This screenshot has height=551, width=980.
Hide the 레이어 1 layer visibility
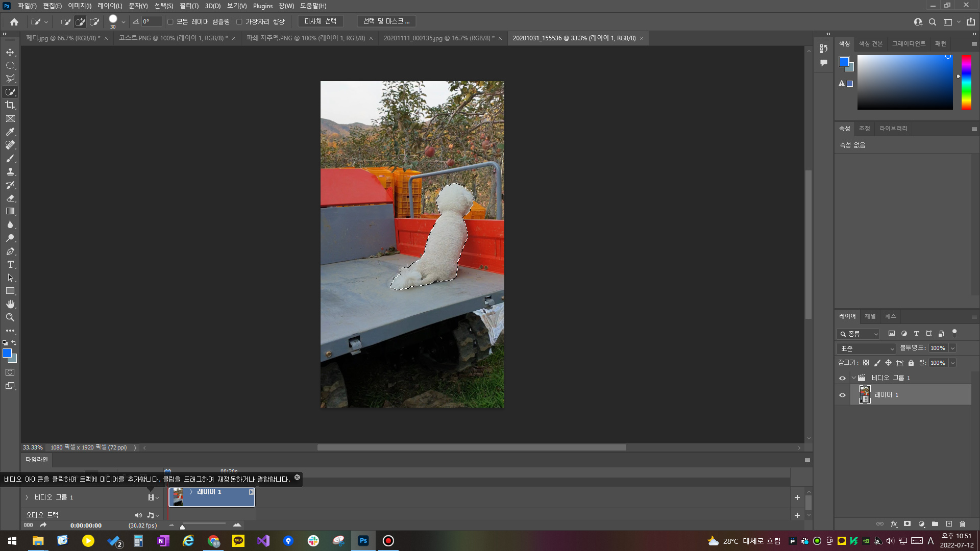(x=842, y=395)
